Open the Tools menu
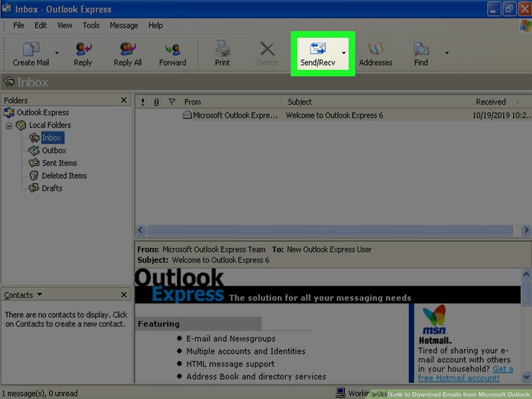This screenshot has height=399, width=532. [x=91, y=25]
